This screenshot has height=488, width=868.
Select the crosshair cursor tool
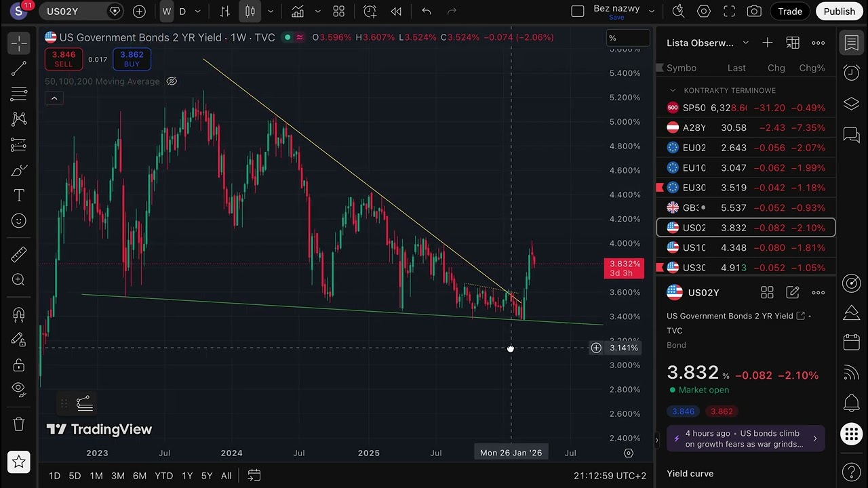point(19,43)
